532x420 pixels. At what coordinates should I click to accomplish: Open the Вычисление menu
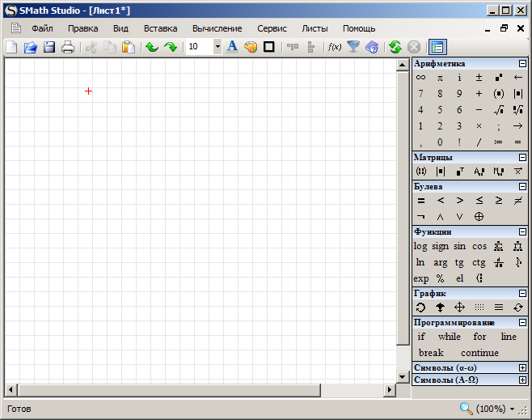pyautogui.click(x=217, y=28)
